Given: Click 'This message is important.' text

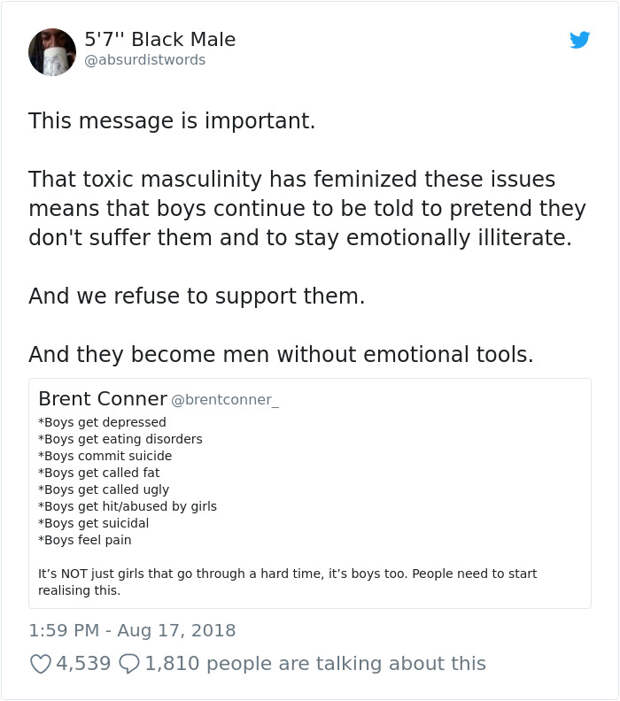Looking at the screenshot, I should click(172, 121).
